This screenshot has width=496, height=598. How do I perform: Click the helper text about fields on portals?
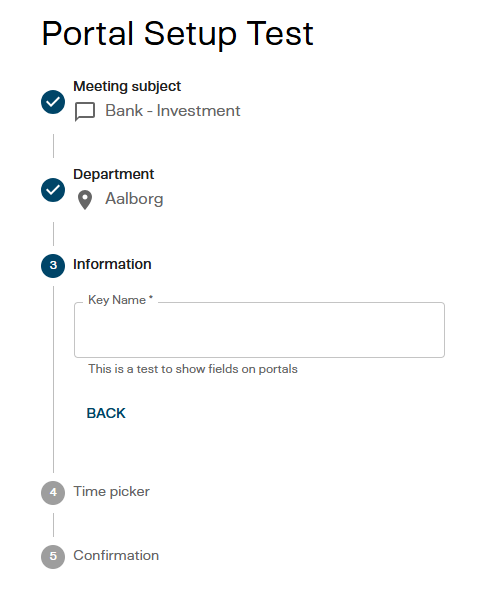(193, 369)
